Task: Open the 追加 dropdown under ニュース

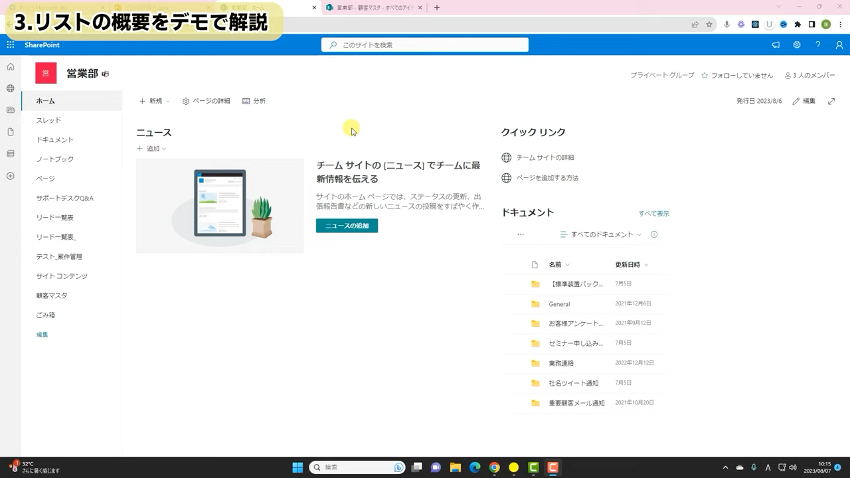Action: tap(151, 148)
